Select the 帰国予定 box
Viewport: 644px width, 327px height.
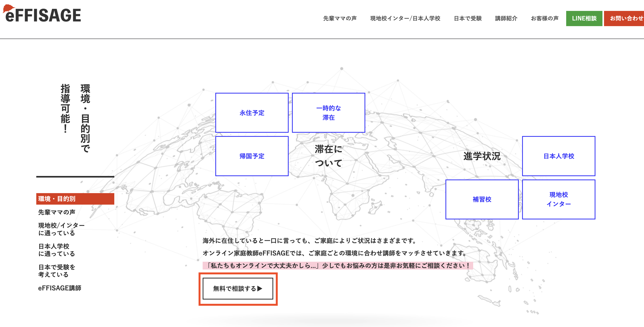point(252,156)
